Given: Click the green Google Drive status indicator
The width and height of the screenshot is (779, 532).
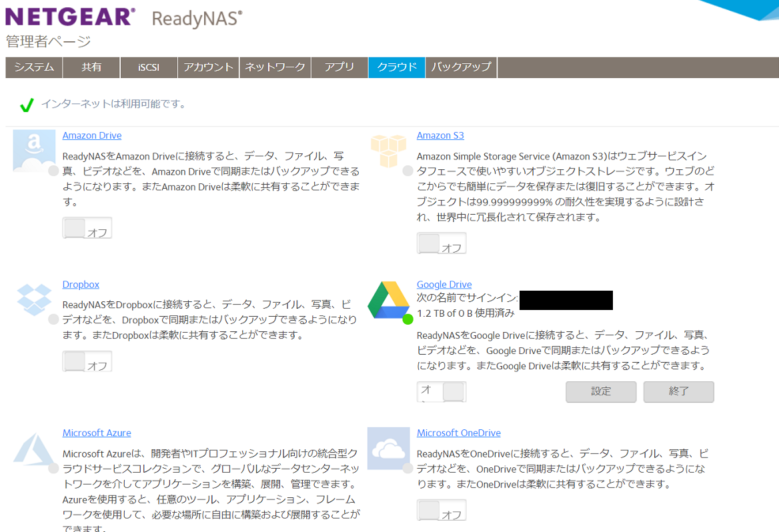Looking at the screenshot, I should pyautogui.click(x=408, y=319).
